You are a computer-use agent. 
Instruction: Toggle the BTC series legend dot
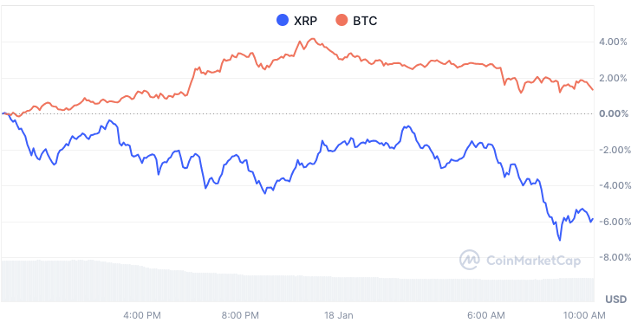(342, 20)
